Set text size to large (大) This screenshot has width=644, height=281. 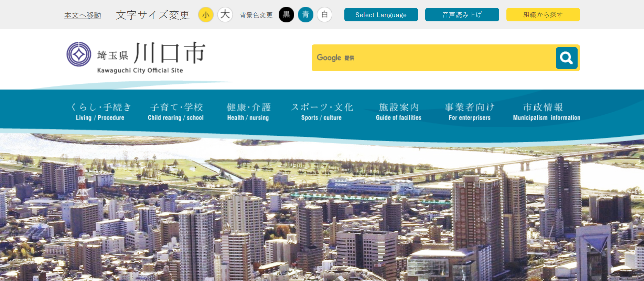225,15
